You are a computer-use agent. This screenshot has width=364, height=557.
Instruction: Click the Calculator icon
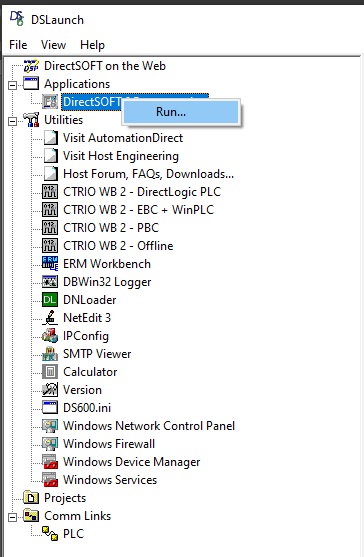[50, 372]
